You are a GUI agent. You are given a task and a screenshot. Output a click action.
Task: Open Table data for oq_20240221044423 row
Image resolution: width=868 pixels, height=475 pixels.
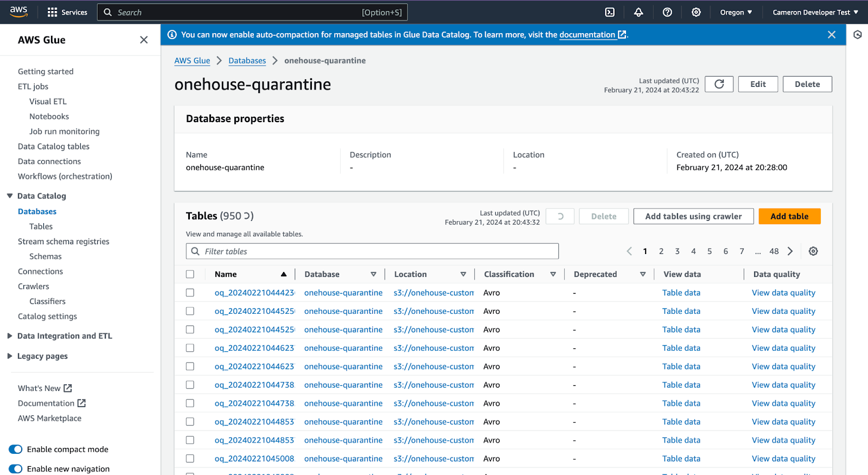[681, 293]
